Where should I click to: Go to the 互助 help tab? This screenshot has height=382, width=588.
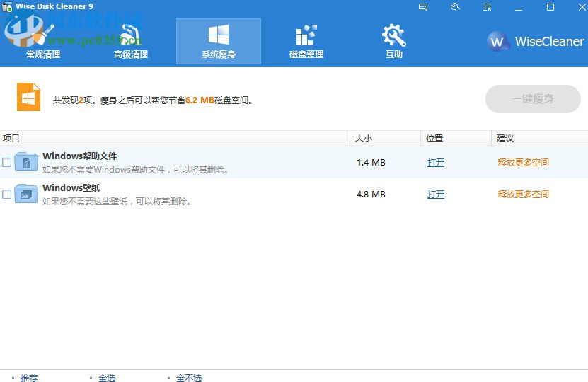click(394, 41)
